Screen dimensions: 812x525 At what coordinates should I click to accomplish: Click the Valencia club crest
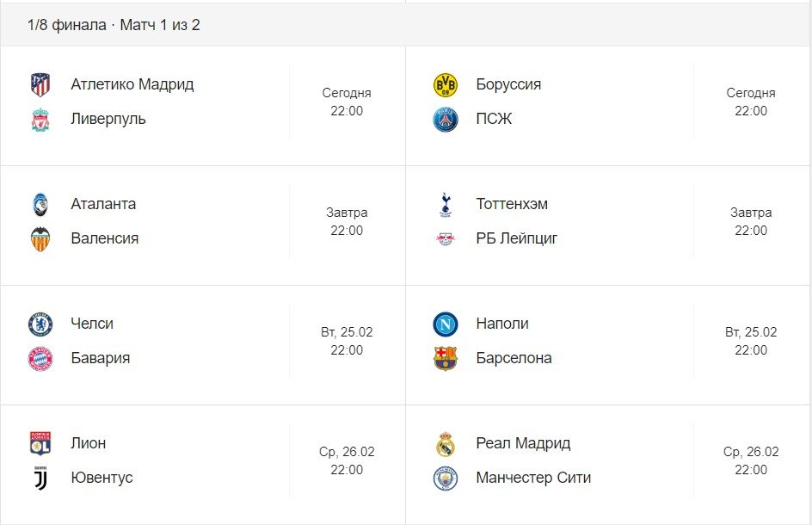point(40,239)
